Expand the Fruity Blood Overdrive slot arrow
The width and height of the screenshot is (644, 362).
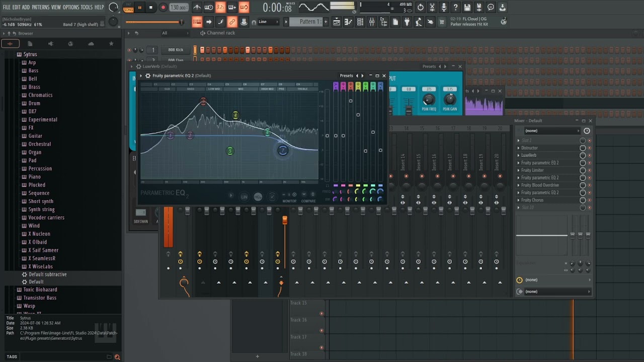519,186
